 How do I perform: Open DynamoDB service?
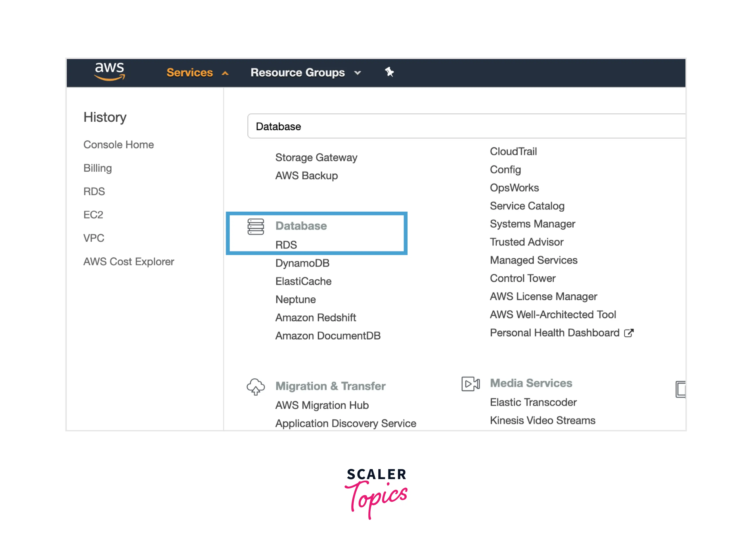[302, 263]
